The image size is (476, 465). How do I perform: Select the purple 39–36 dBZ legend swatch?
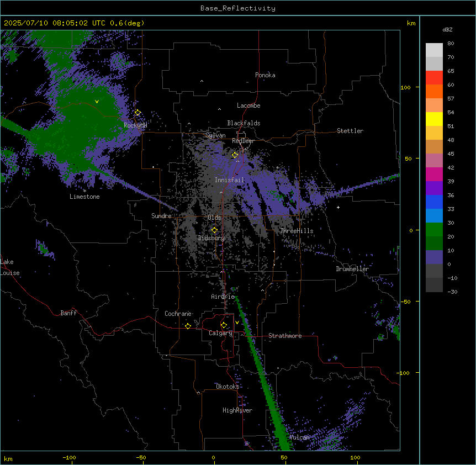[434, 188]
